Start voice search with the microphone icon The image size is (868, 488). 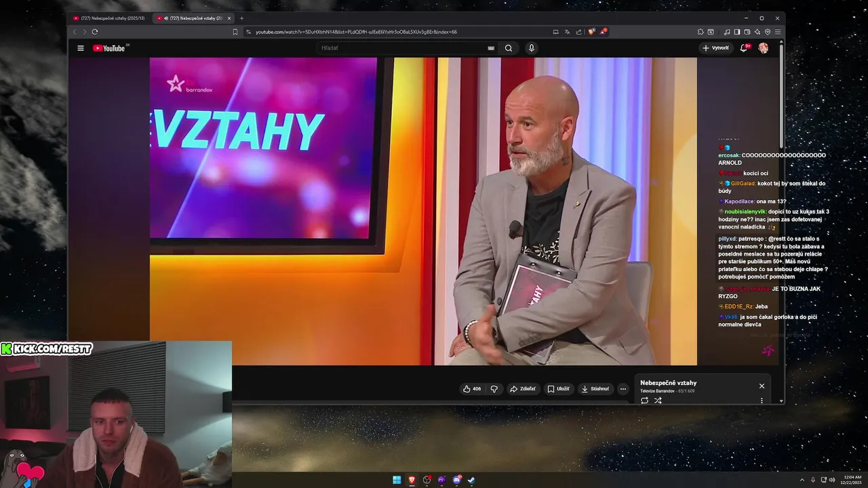532,48
